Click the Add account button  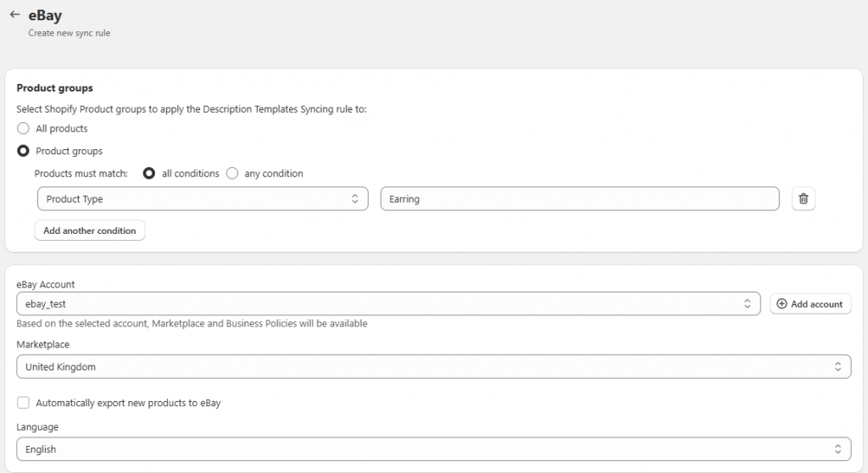coord(810,303)
